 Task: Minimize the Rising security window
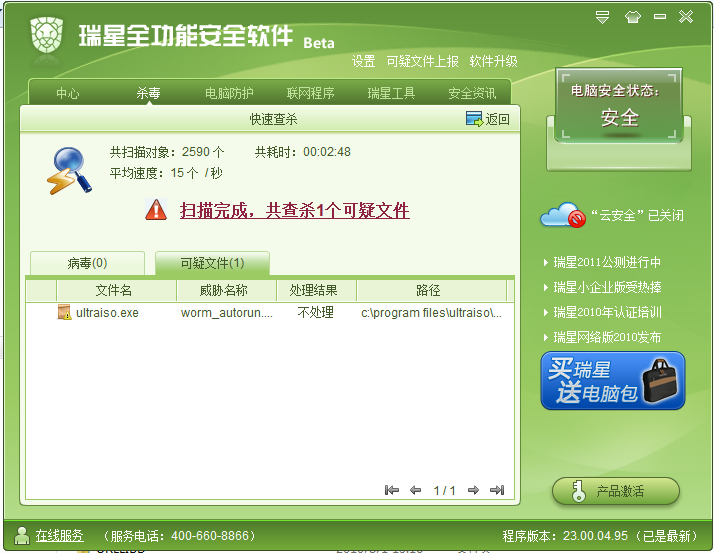point(660,17)
